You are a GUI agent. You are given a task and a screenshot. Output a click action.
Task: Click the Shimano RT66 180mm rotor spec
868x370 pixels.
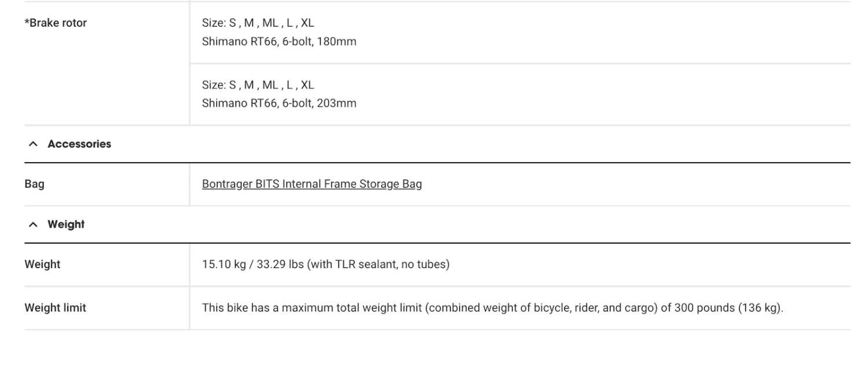point(279,42)
